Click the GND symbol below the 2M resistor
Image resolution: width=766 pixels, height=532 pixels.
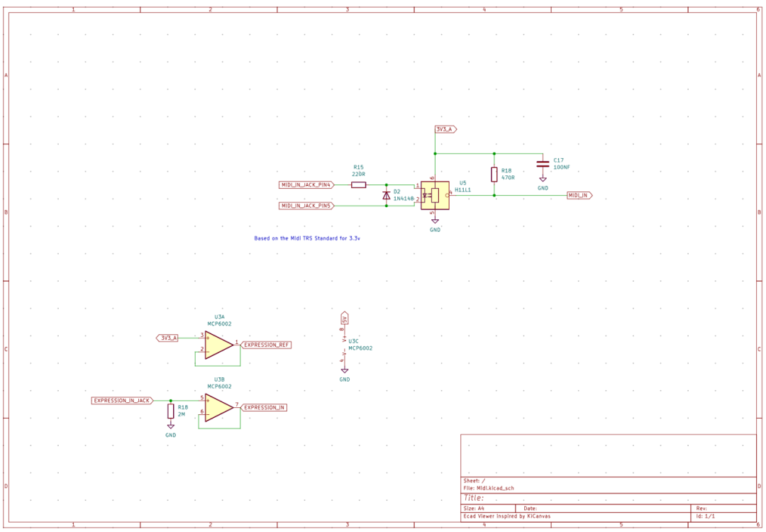click(x=170, y=426)
